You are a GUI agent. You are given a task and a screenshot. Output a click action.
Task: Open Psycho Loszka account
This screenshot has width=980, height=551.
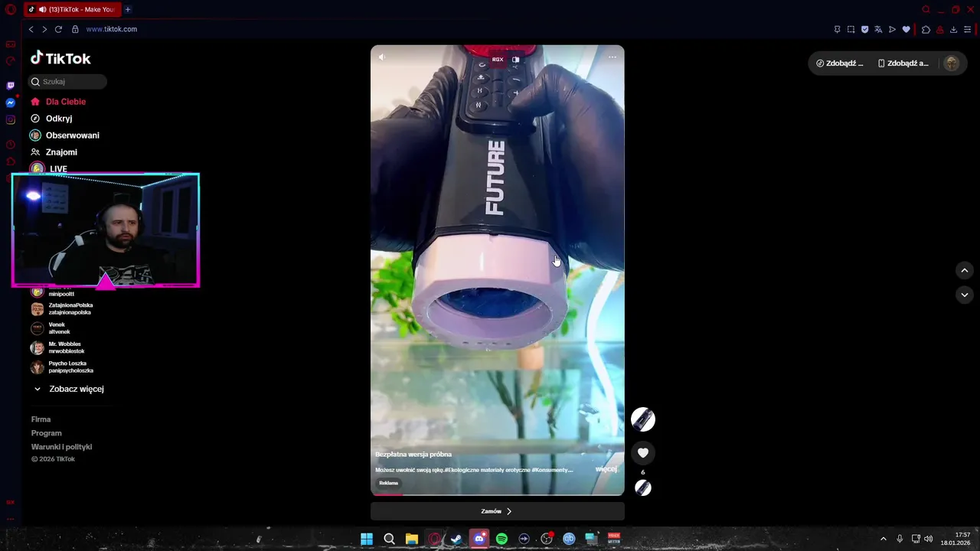tap(63, 367)
